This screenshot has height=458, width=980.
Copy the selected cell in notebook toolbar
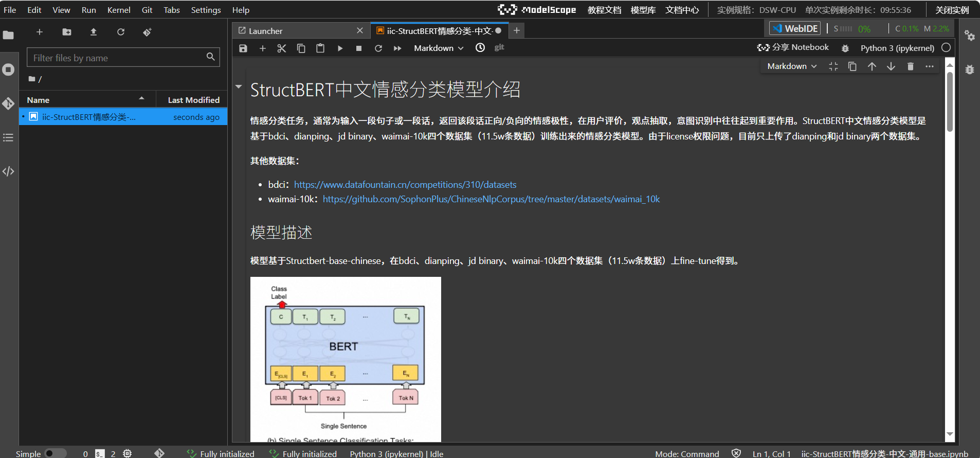click(x=301, y=48)
